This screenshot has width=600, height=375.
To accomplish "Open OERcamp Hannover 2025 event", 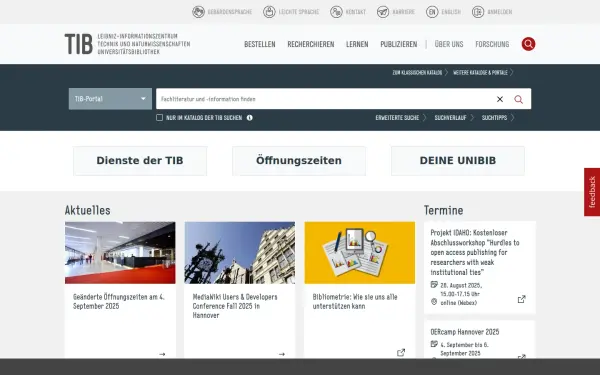I will [465, 332].
